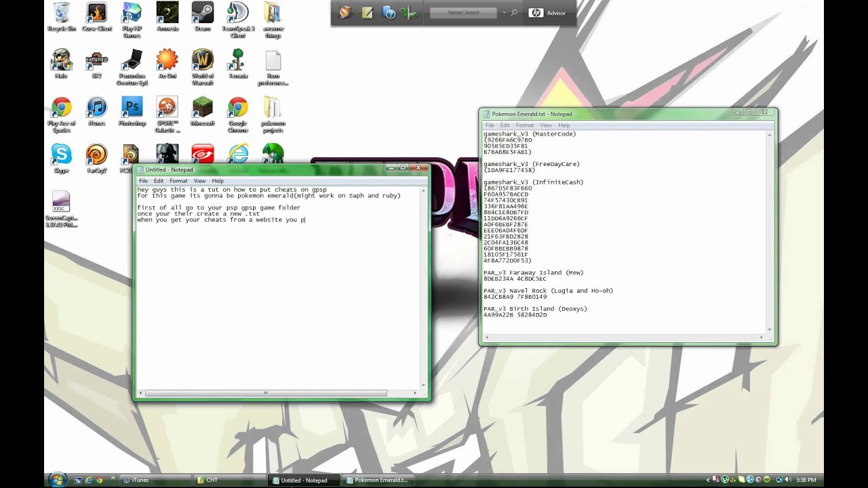The image size is (868, 488).
Task: Launch the Halo desktop shortcut
Action: (61, 64)
